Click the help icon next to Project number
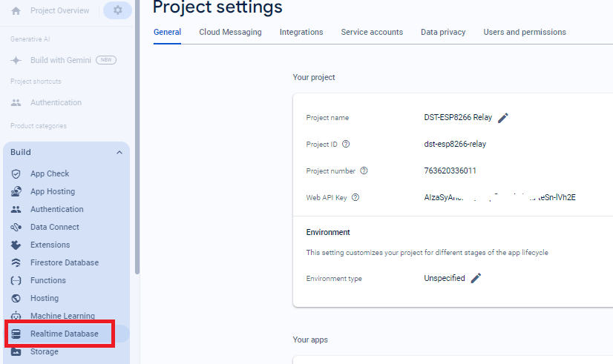Image resolution: width=613 pixels, height=364 pixels. coord(364,171)
